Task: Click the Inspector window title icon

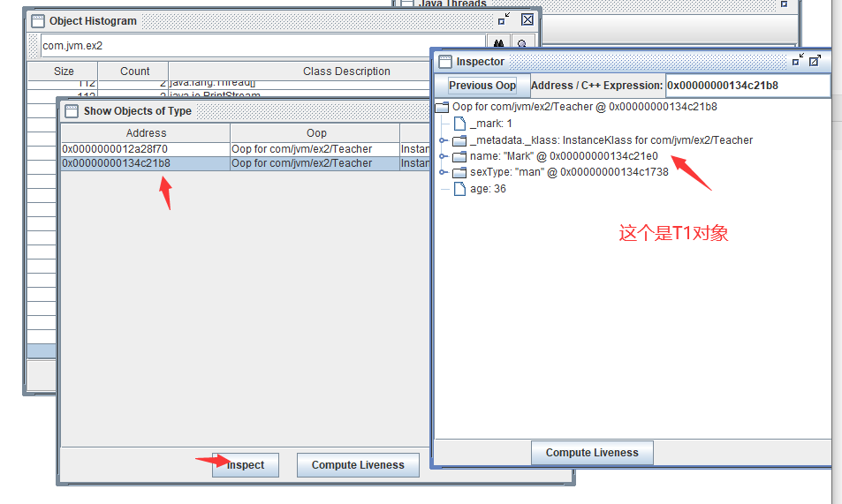Action: click(x=445, y=62)
